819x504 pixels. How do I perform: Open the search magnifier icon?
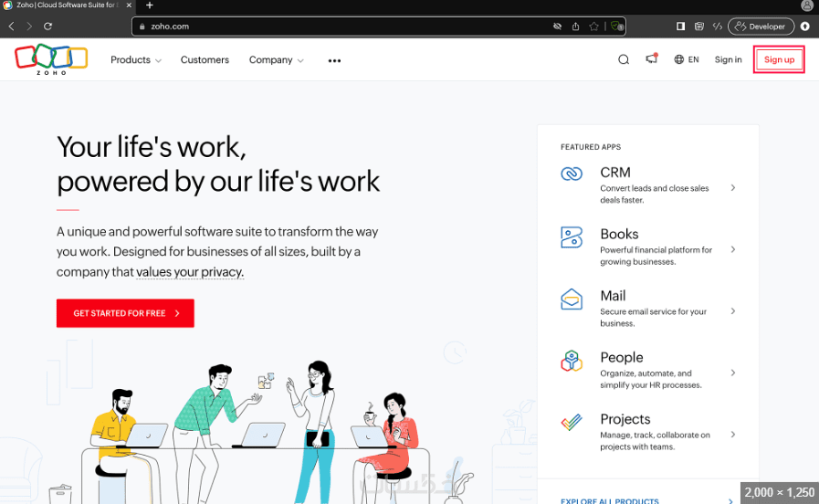(624, 59)
